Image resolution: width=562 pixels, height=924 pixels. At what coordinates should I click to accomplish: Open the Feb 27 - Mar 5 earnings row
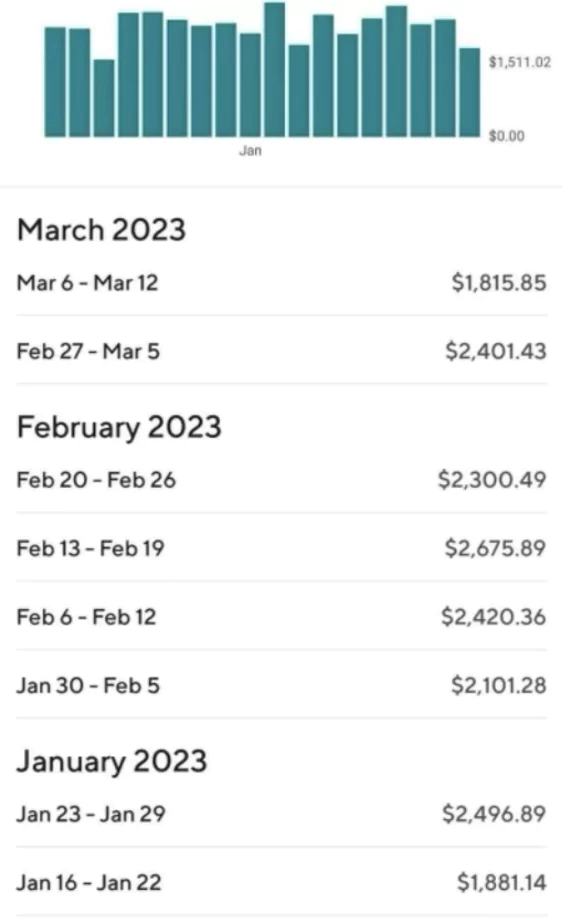point(282,351)
